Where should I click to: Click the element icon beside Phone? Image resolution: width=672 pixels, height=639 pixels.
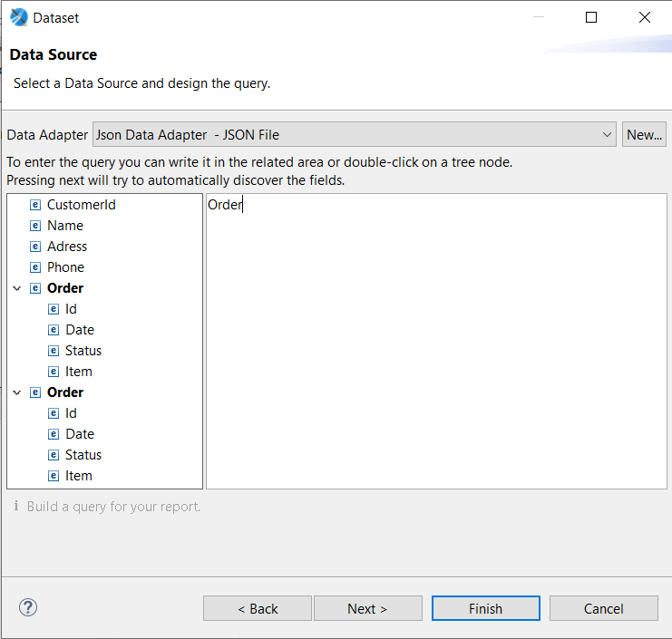point(35,267)
